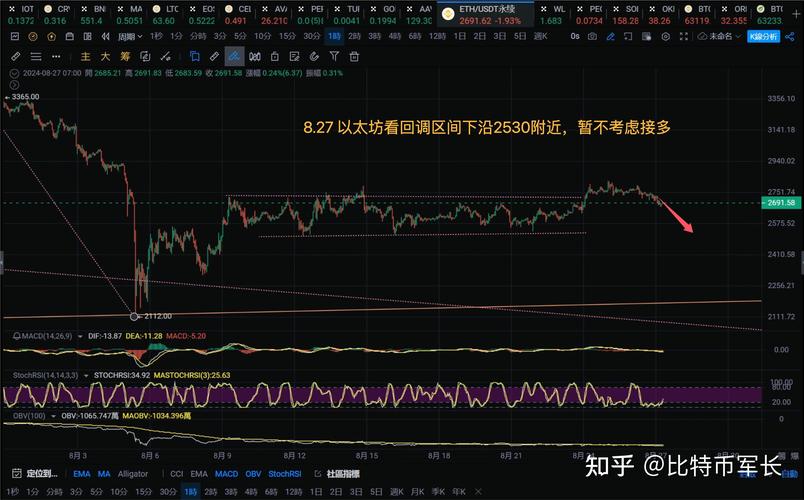Toggle the StochRSI indicator at bottom

285,474
